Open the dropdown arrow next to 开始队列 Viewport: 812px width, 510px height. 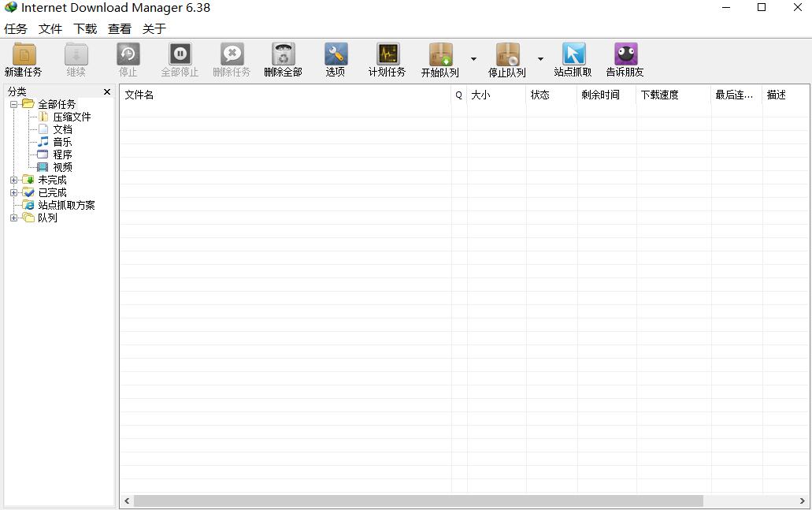(473, 59)
